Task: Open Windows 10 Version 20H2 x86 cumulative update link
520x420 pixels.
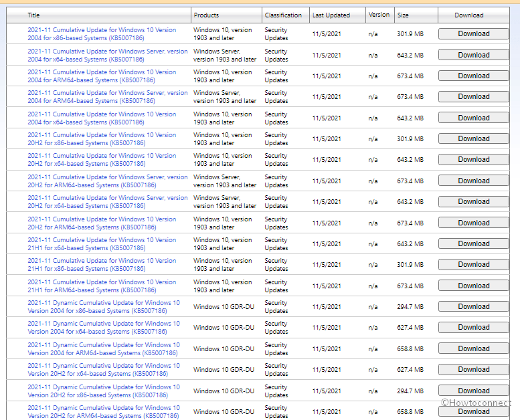Action: tap(102, 139)
